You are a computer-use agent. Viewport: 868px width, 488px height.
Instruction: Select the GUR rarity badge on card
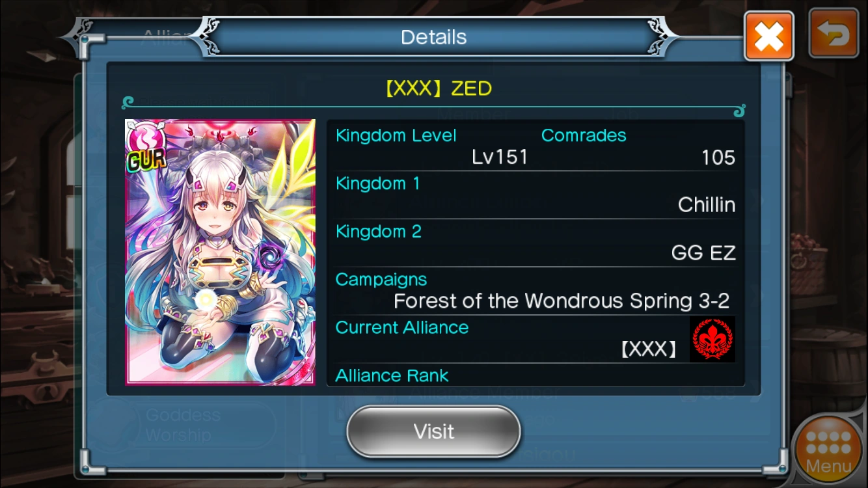[x=146, y=160]
